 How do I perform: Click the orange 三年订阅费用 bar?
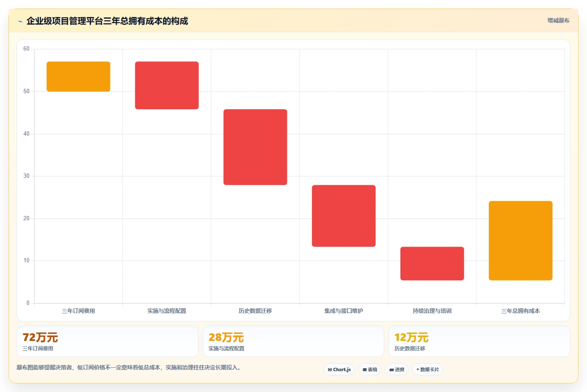[78, 77]
